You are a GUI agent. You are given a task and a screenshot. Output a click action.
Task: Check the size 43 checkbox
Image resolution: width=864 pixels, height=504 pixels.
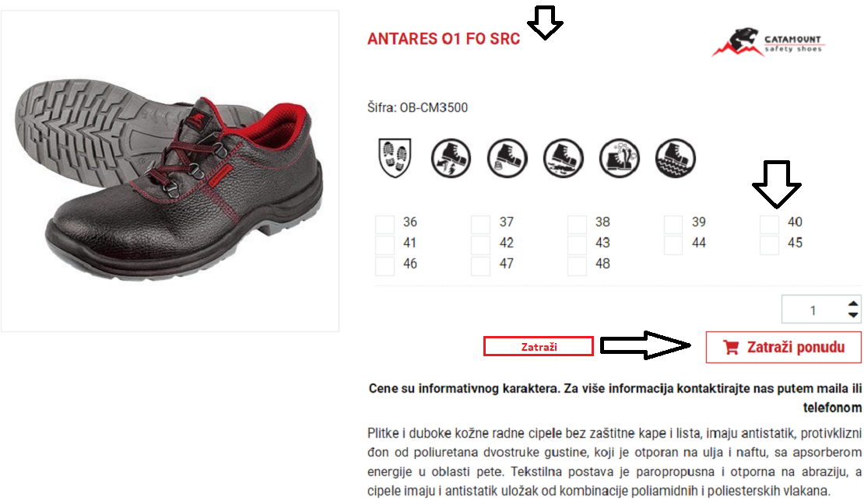(x=577, y=245)
